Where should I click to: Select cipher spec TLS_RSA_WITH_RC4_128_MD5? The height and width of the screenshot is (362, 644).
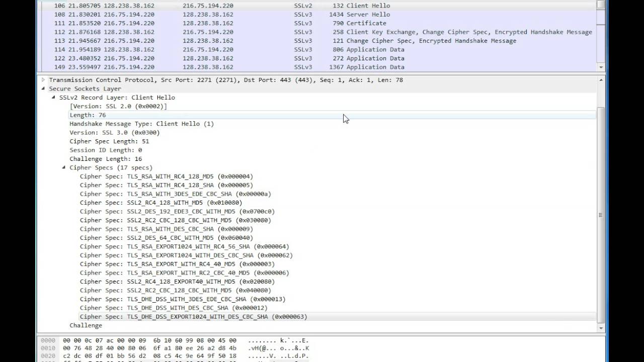coord(167,176)
